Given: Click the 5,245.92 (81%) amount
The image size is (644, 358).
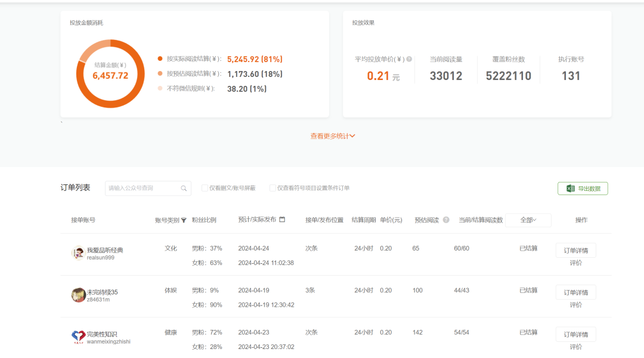Looking at the screenshot, I should (x=255, y=59).
